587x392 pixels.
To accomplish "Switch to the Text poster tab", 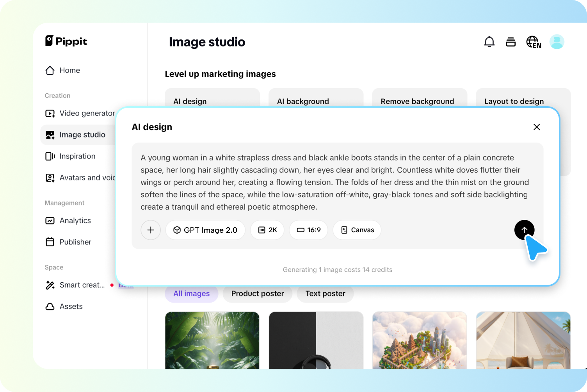I will tap(325, 294).
